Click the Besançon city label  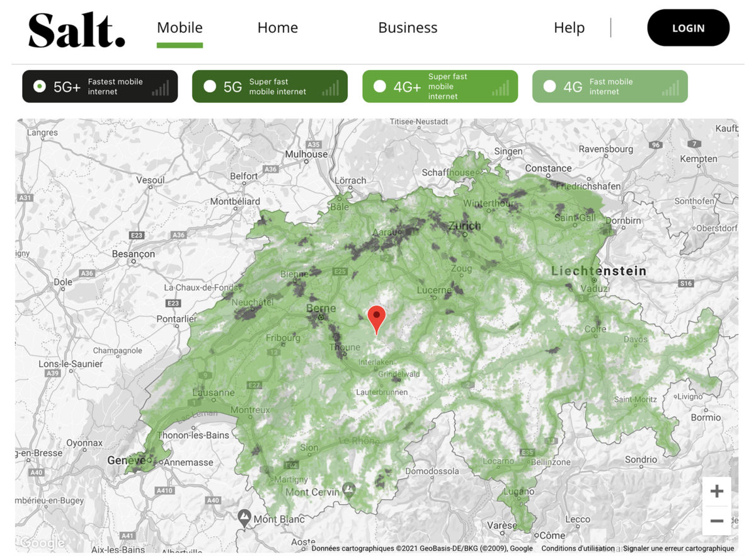click(133, 254)
